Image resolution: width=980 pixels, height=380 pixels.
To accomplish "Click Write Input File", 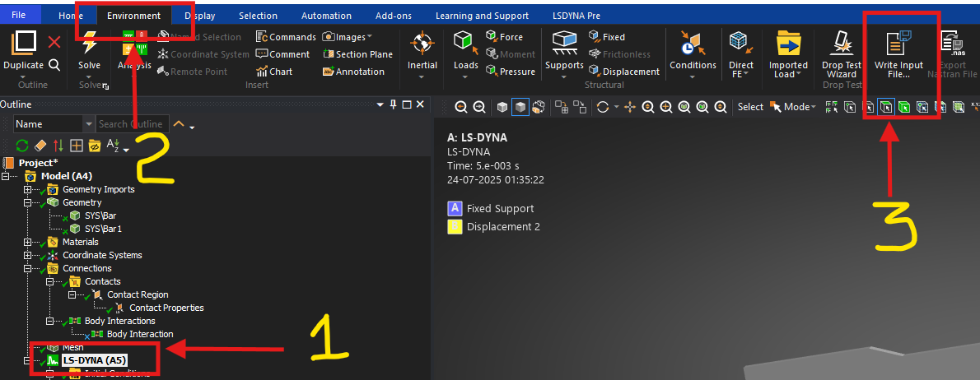I will pyautogui.click(x=900, y=56).
